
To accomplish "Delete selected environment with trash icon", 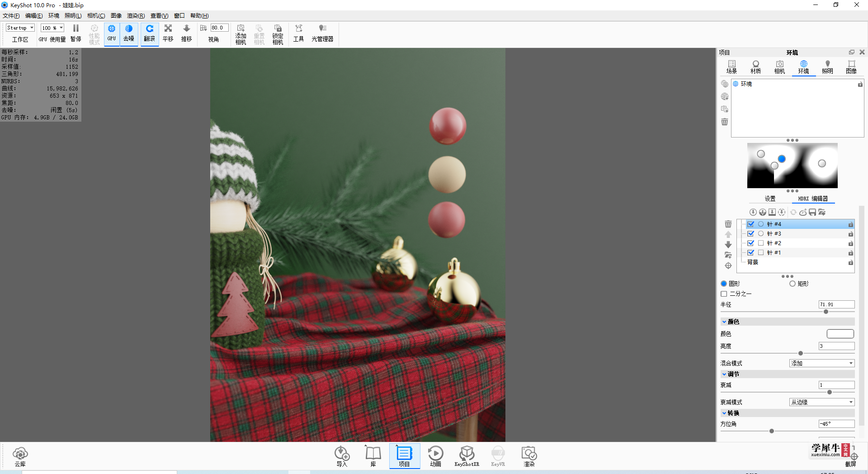I will pos(725,122).
